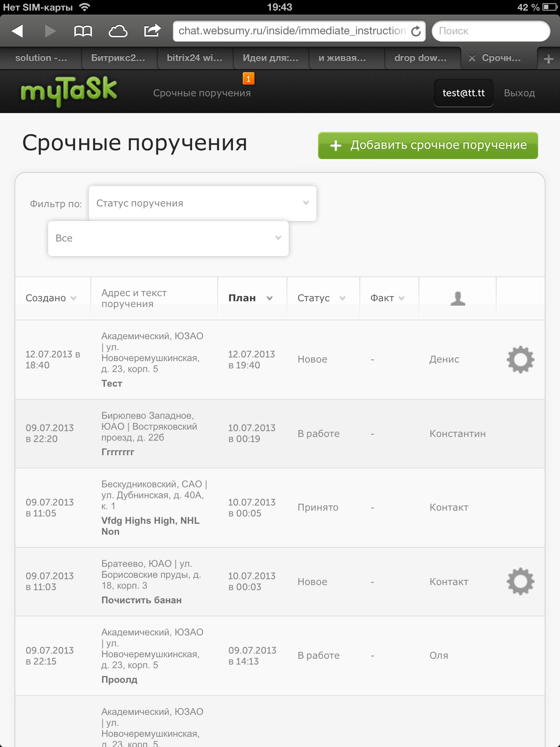This screenshot has width=560, height=747.
Task: Expand the Все filter dropdown
Action: tap(168, 238)
